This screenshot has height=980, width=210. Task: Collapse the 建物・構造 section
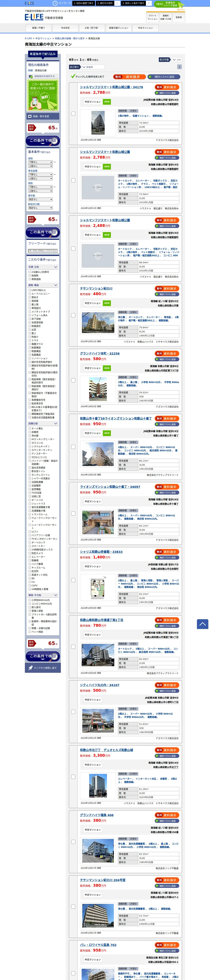(43, 285)
